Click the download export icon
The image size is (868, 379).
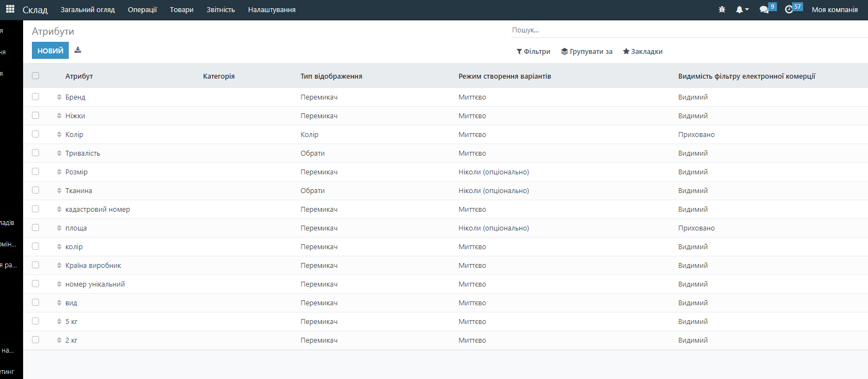click(78, 50)
